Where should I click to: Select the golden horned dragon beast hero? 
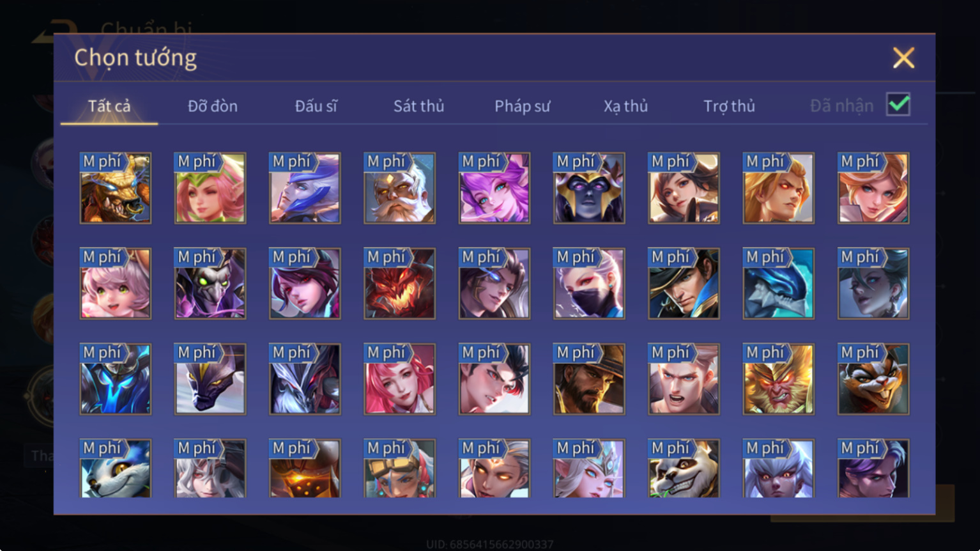[x=116, y=188]
